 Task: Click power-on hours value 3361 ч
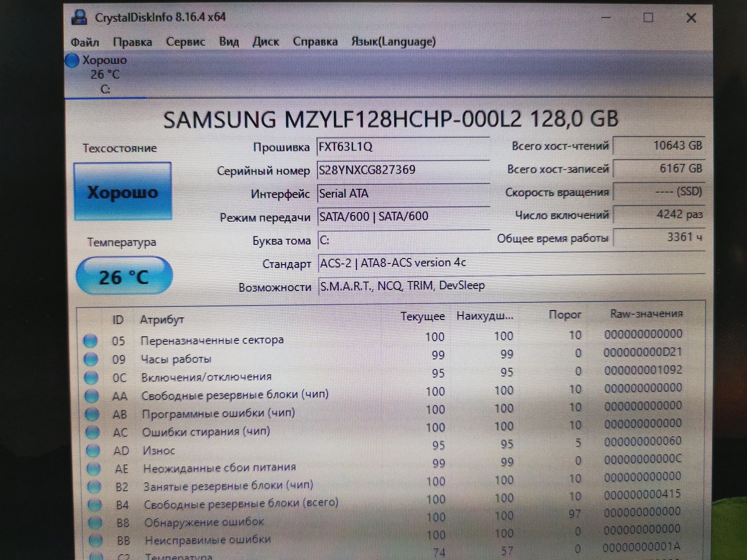click(x=659, y=237)
